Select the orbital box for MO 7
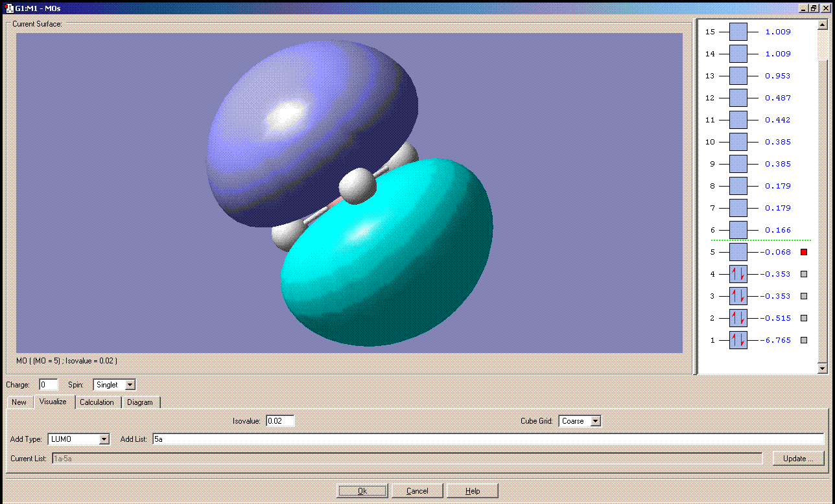Image resolution: width=835 pixels, height=504 pixels. point(738,208)
